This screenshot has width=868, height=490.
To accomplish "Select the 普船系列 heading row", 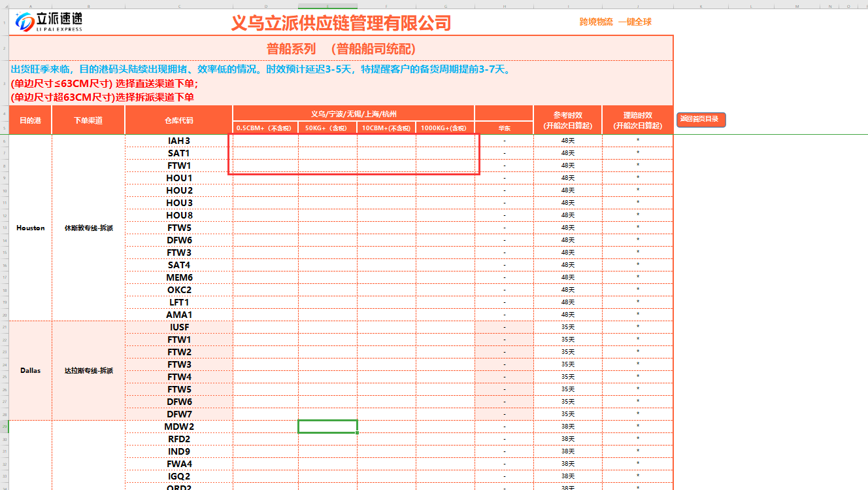I will tap(341, 49).
